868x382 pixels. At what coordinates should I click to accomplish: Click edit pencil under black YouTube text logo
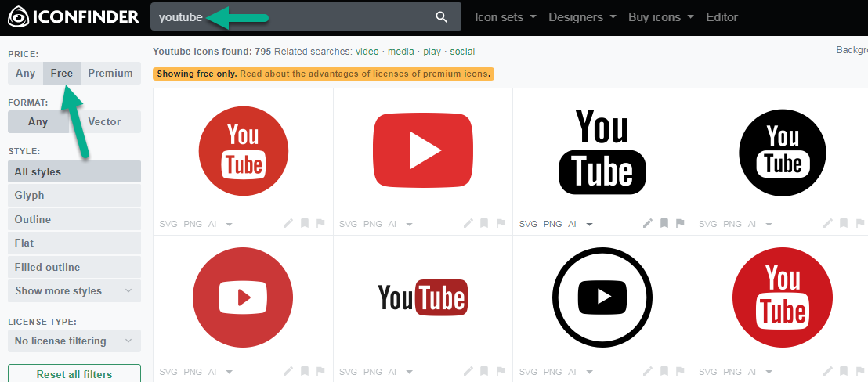648,223
